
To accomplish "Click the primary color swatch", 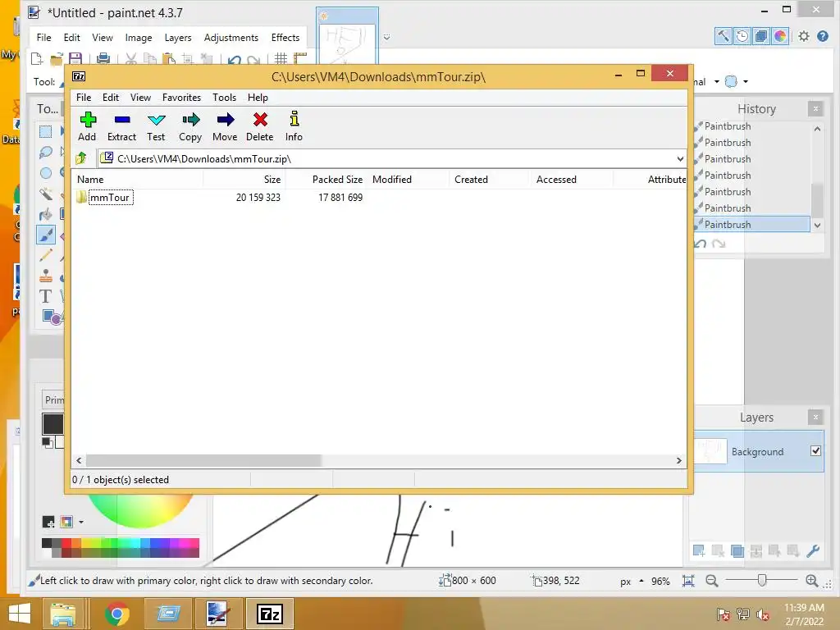I will 52,423.
